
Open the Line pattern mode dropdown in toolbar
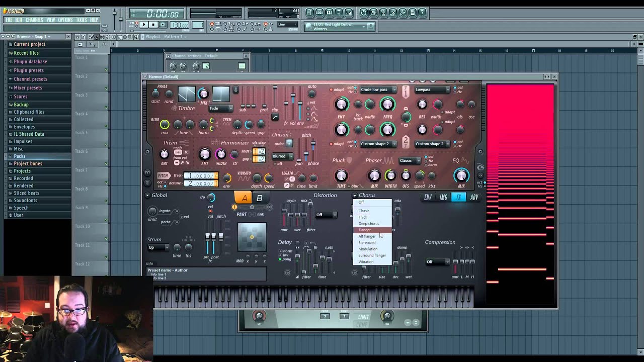coord(288,25)
